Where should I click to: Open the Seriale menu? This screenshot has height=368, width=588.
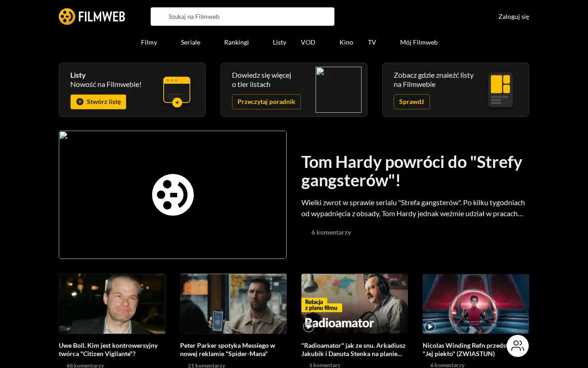(191, 42)
